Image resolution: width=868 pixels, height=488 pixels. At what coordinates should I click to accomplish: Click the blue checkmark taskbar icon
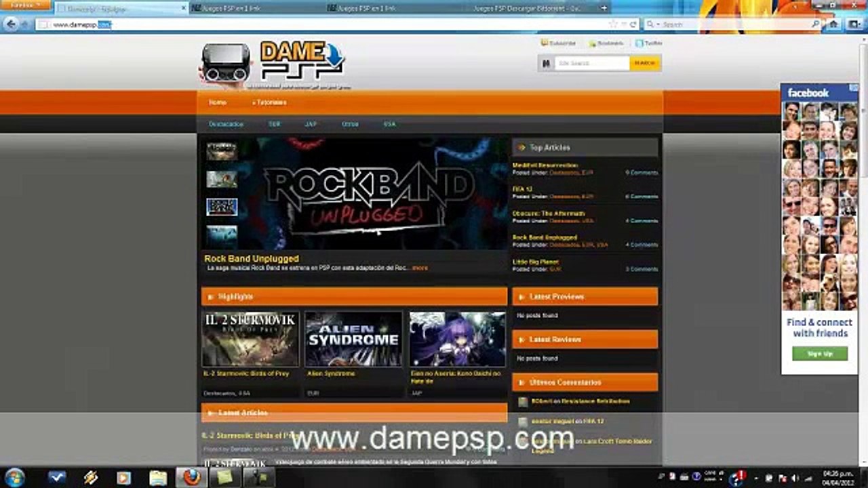(x=57, y=477)
